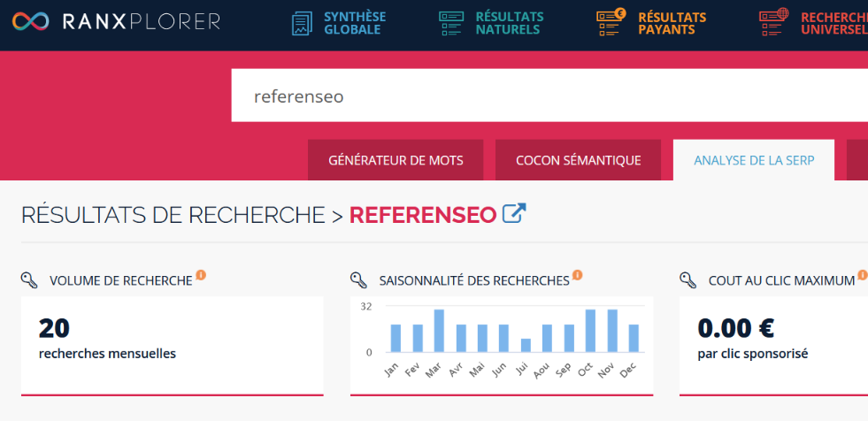The width and height of the screenshot is (868, 421).
Task: Switch to the Cocon sémantique tab
Action: click(x=578, y=160)
